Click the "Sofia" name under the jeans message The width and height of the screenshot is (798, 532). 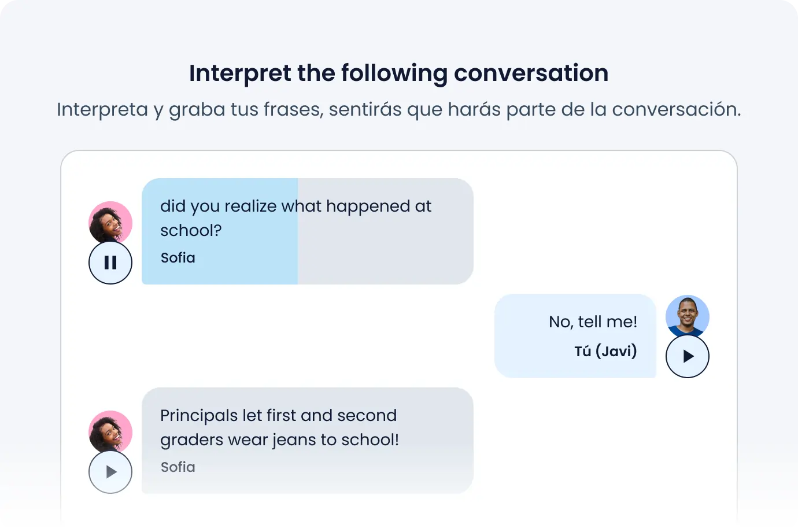click(178, 467)
